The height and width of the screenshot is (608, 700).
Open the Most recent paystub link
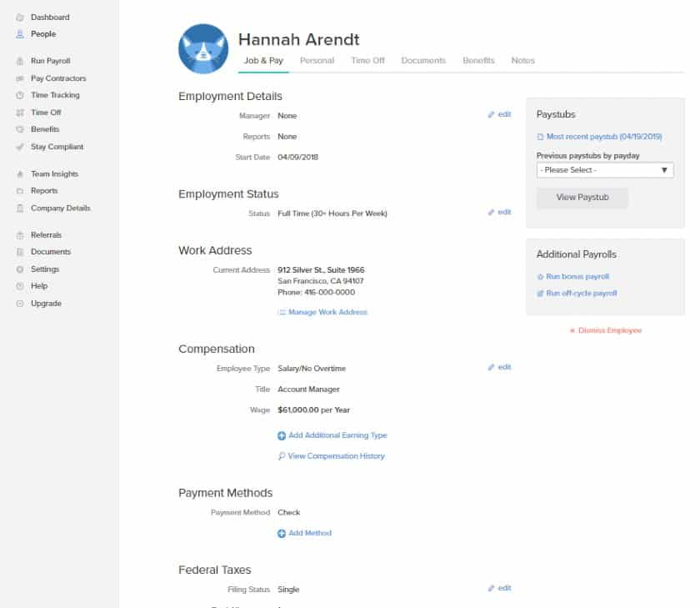coord(604,137)
